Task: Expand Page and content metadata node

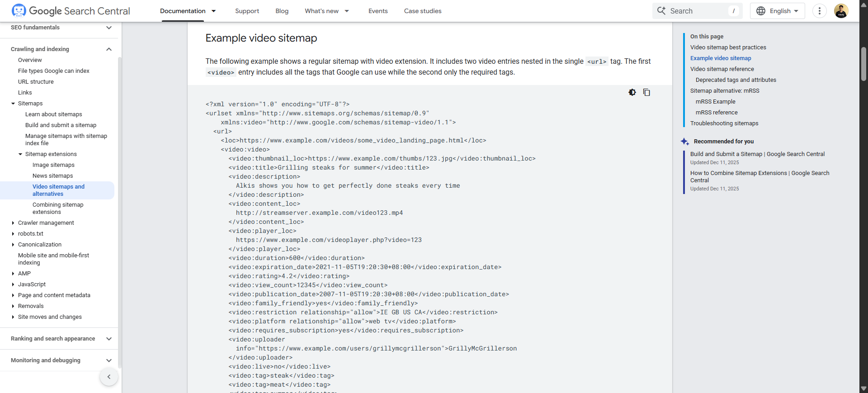Action: pos(13,295)
